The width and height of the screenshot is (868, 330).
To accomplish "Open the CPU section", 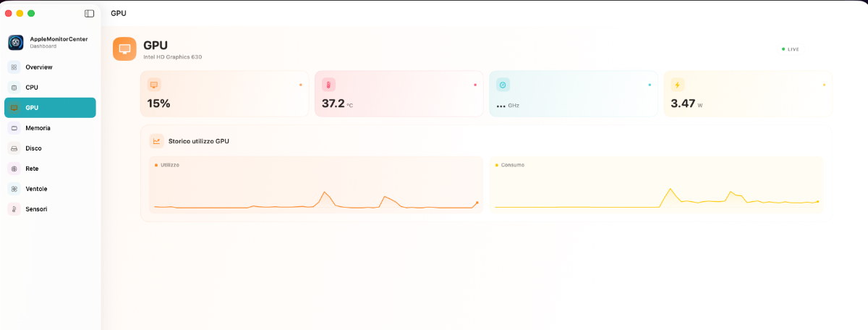I will [x=50, y=88].
